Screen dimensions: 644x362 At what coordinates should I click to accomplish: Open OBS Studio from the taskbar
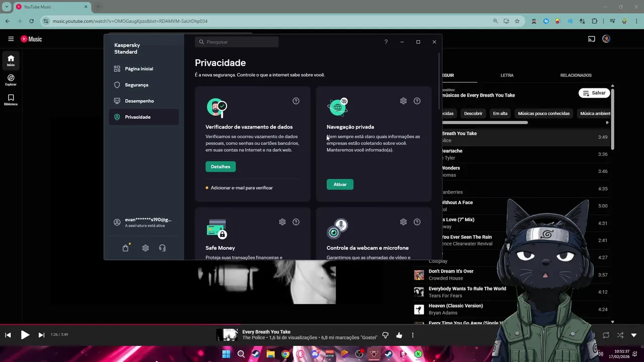click(359, 354)
